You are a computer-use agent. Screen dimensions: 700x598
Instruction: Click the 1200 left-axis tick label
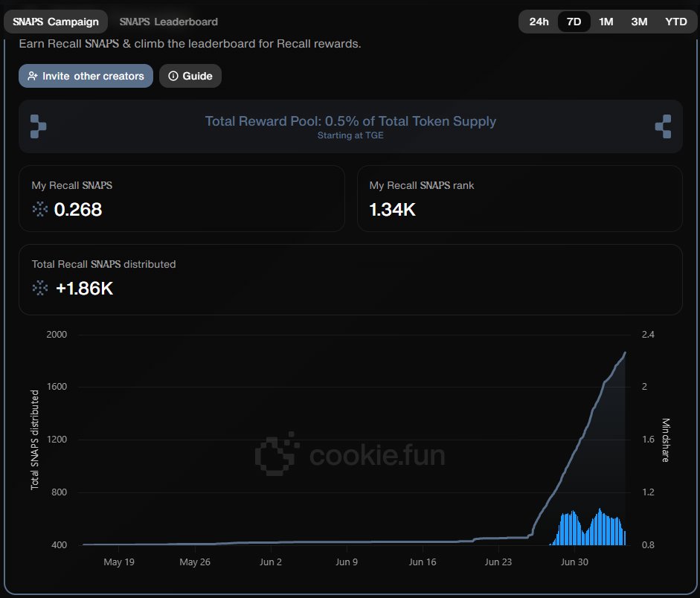[57, 439]
